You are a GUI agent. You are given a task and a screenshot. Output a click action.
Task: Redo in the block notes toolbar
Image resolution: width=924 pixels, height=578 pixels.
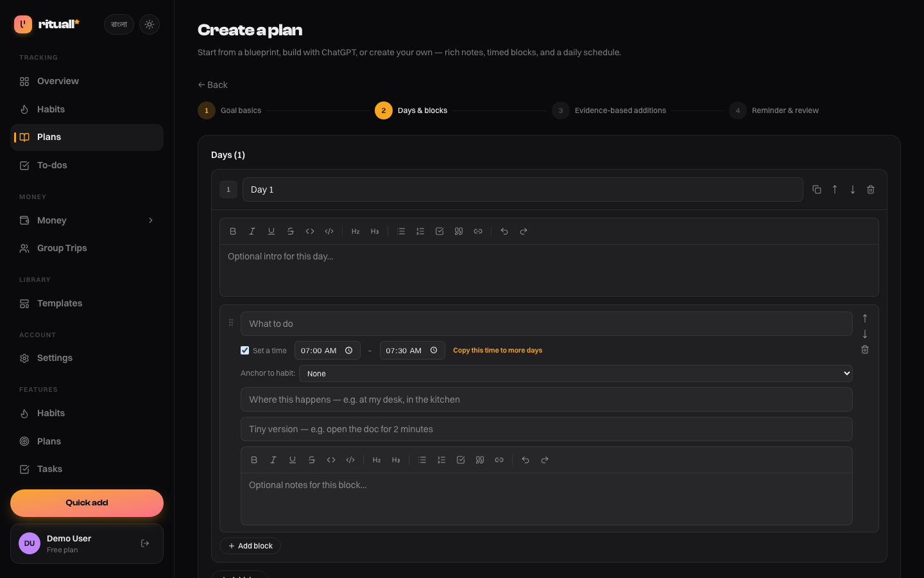(x=545, y=460)
